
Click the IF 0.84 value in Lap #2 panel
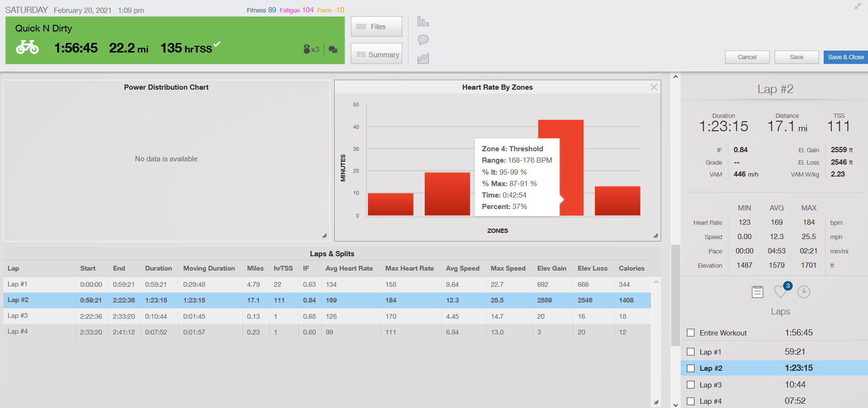[741, 150]
